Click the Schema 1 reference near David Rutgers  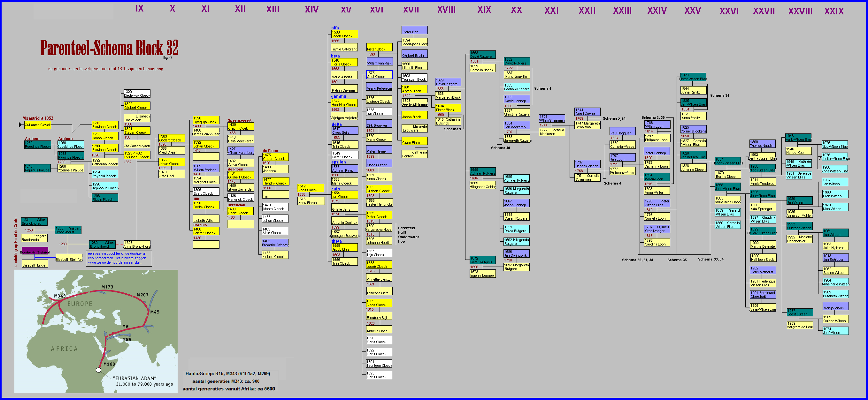click(542, 88)
